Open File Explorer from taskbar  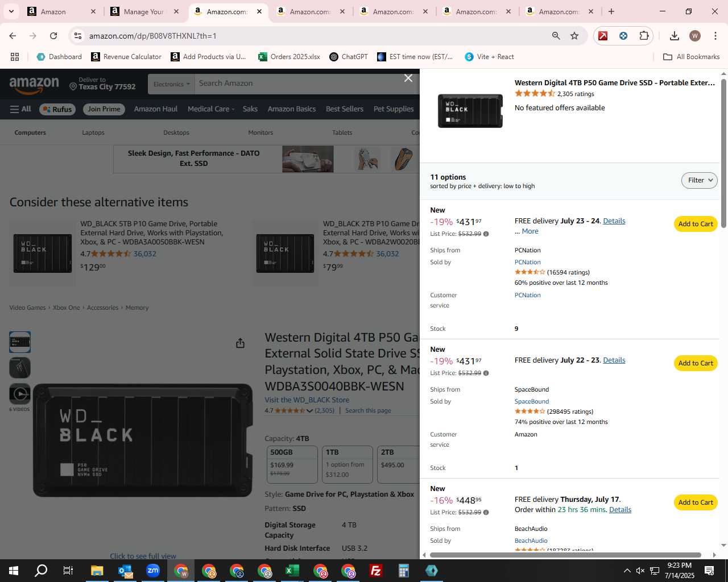pos(97,571)
